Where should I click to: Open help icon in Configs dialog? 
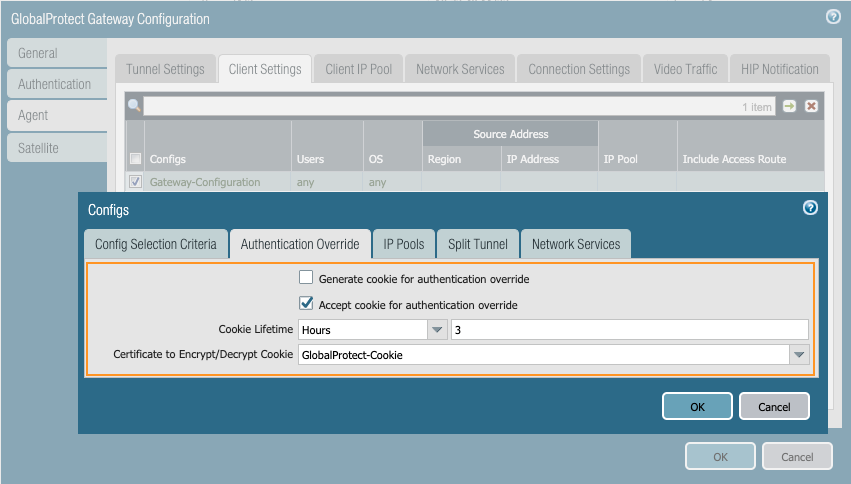(810, 208)
